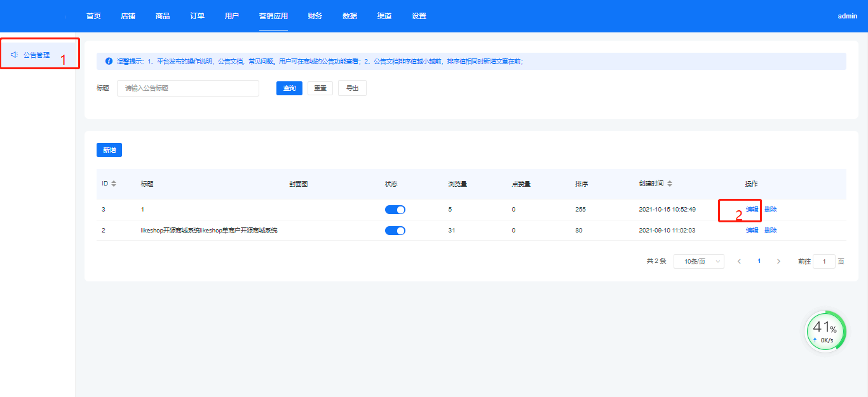Go to the previous page with the left arrow
Viewport: 868px width, 397px height.
(739, 261)
